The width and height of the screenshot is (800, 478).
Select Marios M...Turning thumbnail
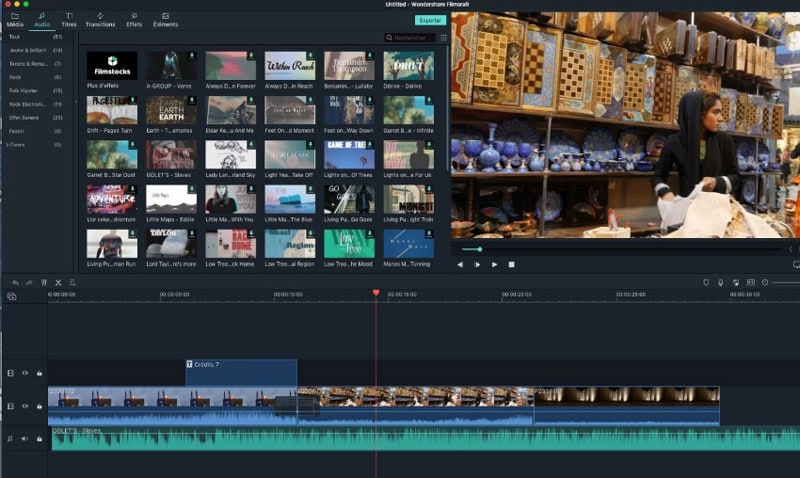408,243
